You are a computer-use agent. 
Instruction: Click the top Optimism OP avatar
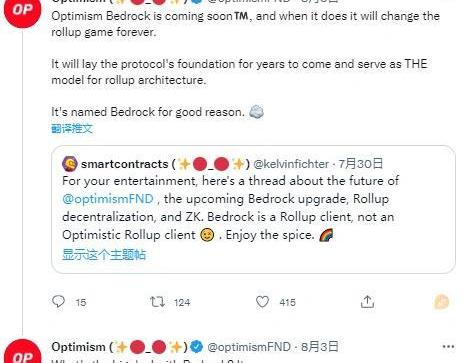tap(22, 10)
